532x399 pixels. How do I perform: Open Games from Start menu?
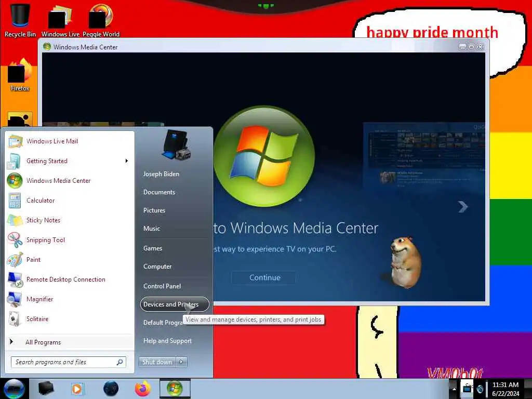pyautogui.click(x=153, y=248)
